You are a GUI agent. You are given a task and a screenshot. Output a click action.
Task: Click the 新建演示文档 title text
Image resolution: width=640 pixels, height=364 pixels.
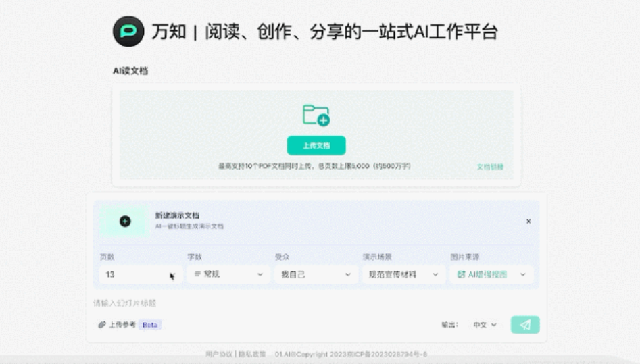coord(177,215)
